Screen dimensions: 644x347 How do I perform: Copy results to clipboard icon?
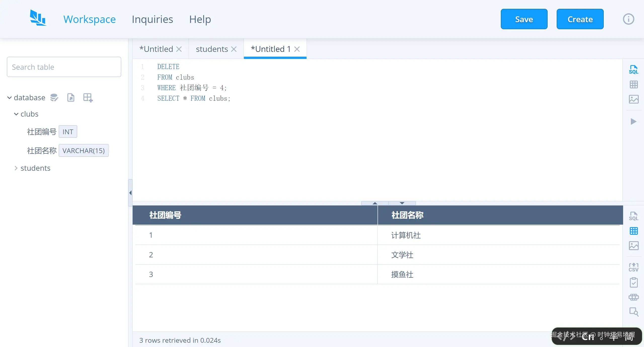coord(633,282)
